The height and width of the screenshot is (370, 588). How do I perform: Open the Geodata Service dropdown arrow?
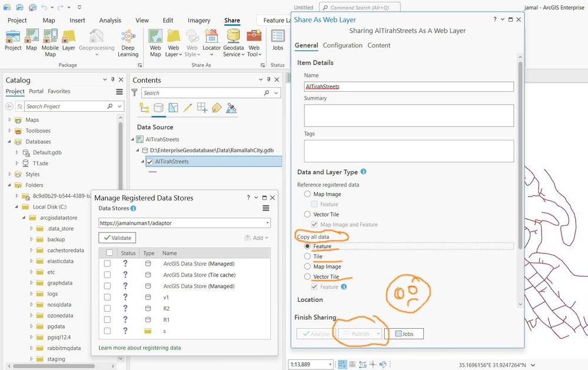point(243,55)
